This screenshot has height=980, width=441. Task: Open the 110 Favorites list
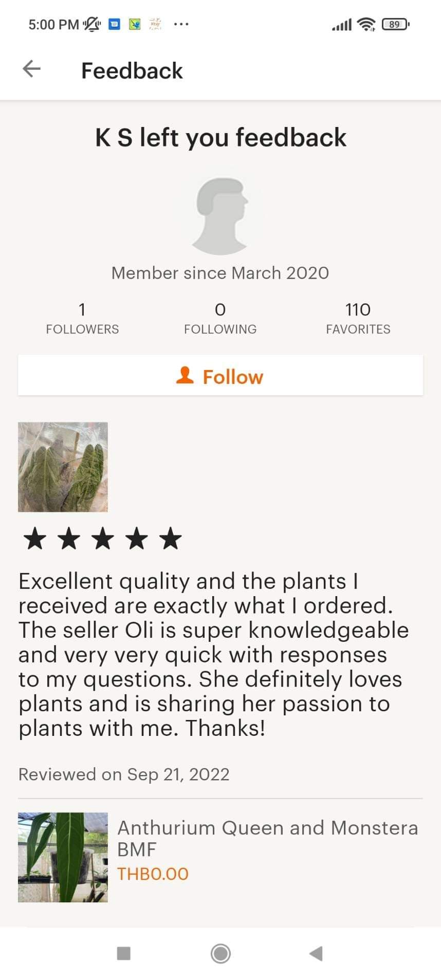tap(358, 318)
